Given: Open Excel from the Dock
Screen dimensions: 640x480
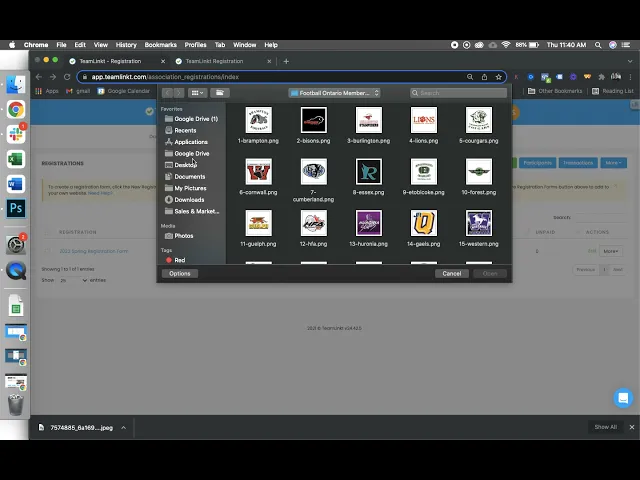Looking at the screenshot, I should click(x=16, y=159).
